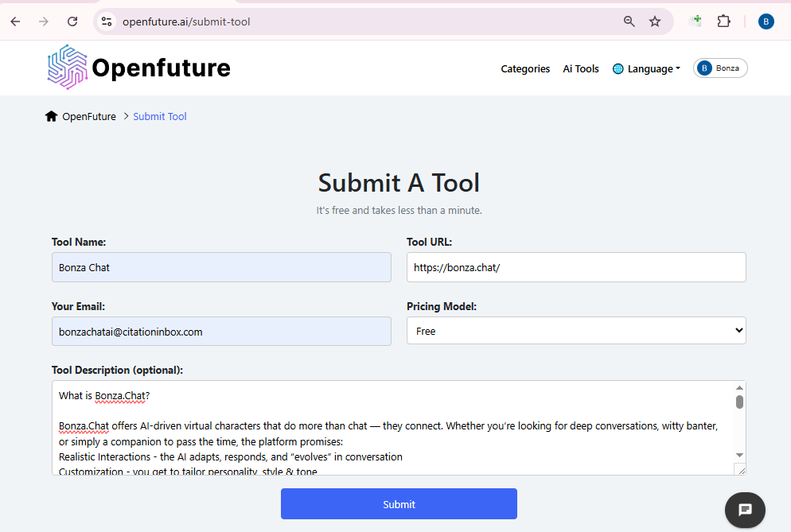
Task: Open Chrome profile avatar B
Action: 766,21
